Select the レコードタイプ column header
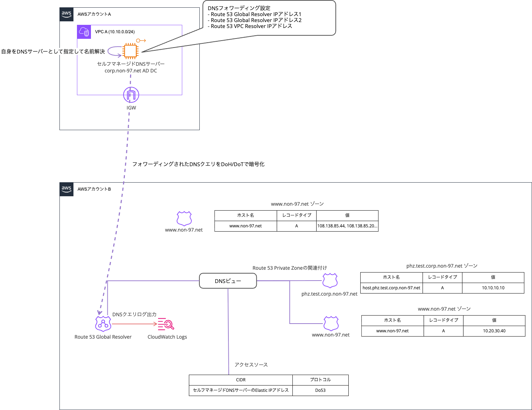 coord(297,215)
